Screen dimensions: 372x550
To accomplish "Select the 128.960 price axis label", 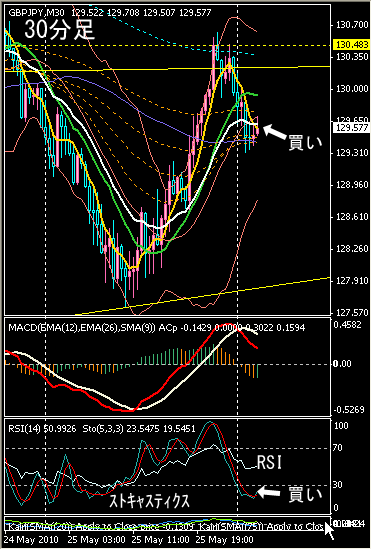I will [x=352, y=185].
